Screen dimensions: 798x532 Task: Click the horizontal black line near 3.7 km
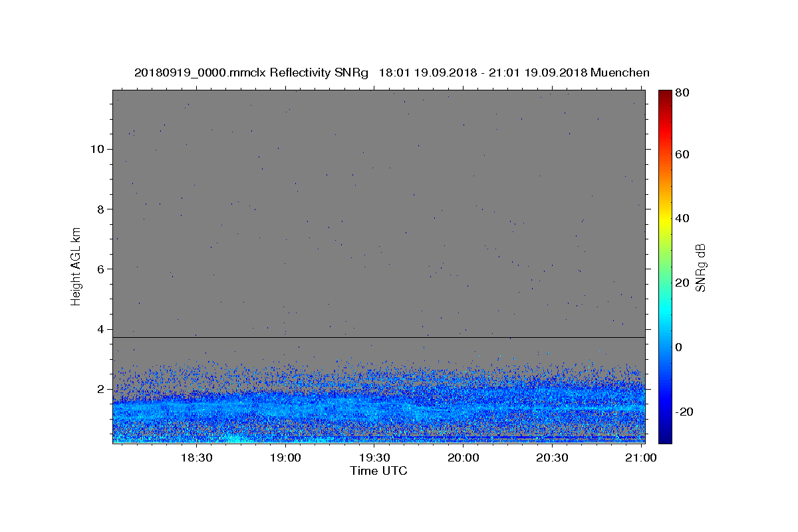378,338
